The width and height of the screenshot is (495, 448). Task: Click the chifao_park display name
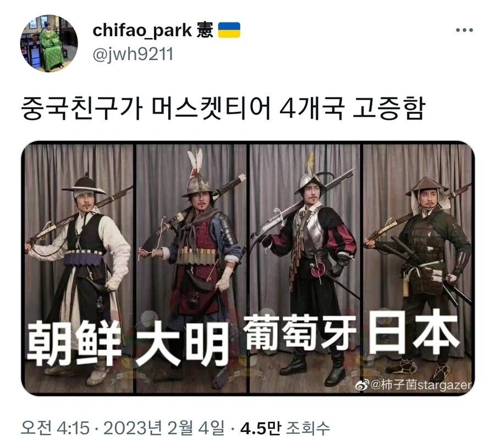tap(142, 31)
